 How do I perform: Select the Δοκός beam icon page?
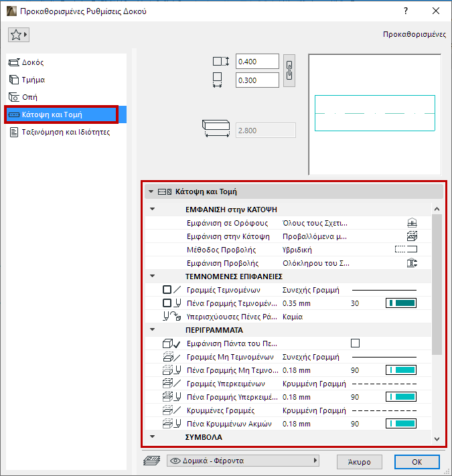click(14, 62)
